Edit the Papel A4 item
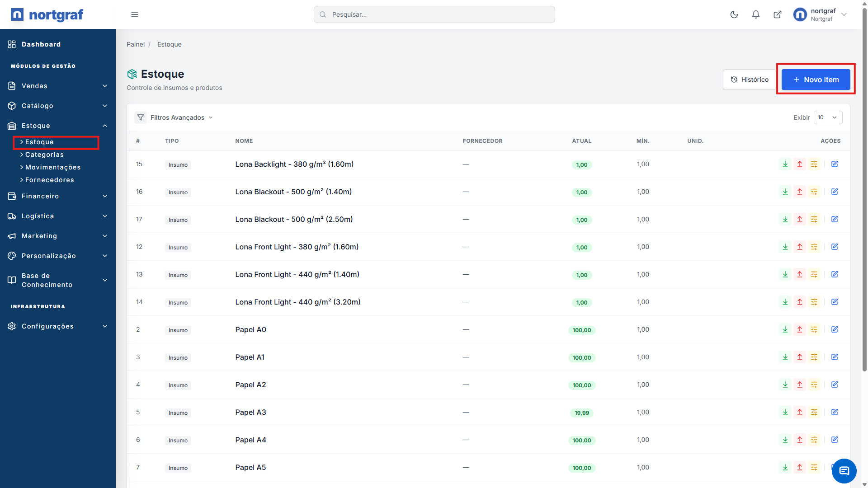 point(835,440)
